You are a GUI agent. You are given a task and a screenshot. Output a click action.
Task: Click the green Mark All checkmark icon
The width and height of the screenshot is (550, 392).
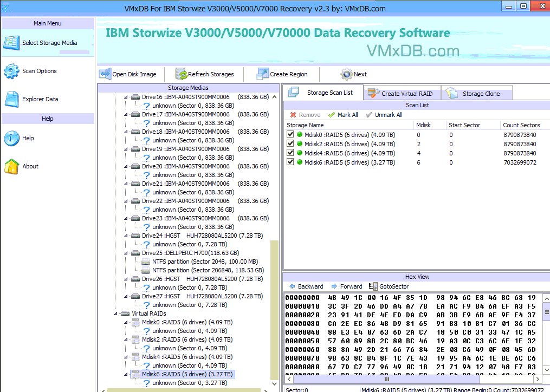tap(332, 115)
